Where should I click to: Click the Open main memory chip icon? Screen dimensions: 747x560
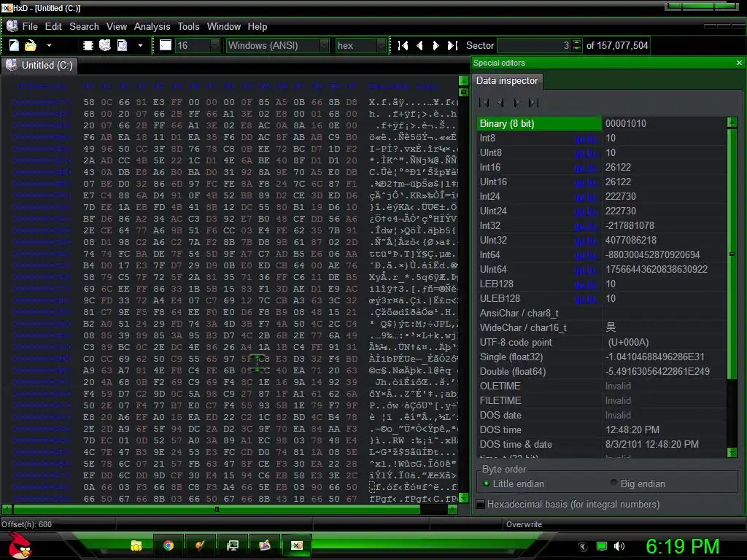(88, 45)
